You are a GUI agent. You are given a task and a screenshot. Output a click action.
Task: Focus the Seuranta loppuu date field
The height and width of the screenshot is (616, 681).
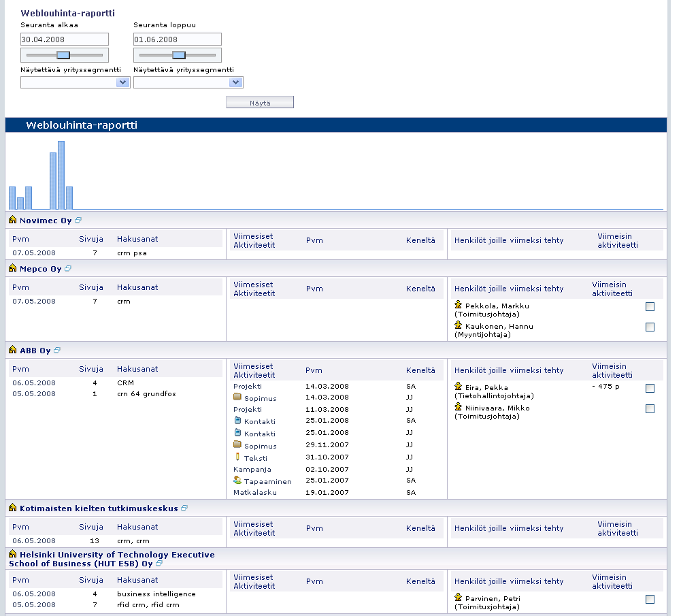177,39
